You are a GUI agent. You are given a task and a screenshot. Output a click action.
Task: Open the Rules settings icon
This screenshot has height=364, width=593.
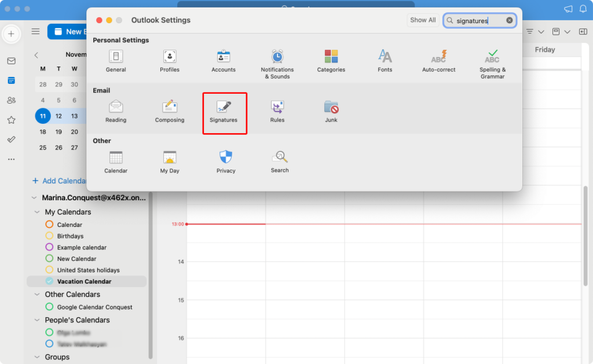277,107
